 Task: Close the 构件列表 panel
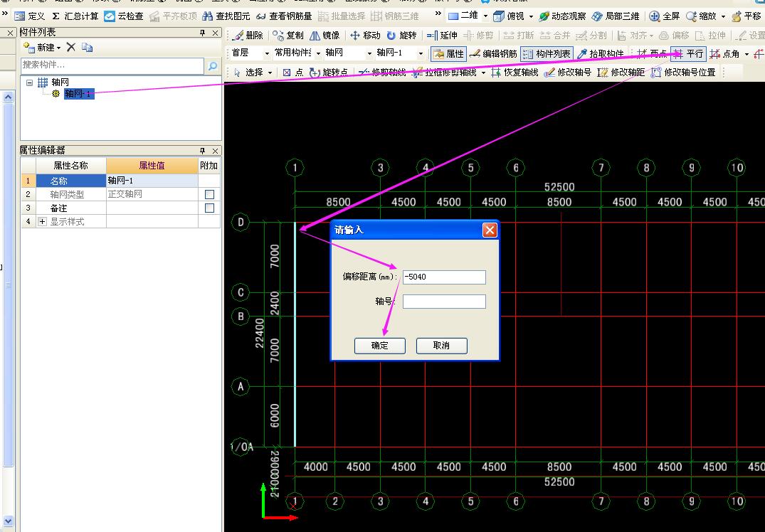pos(215,33)
